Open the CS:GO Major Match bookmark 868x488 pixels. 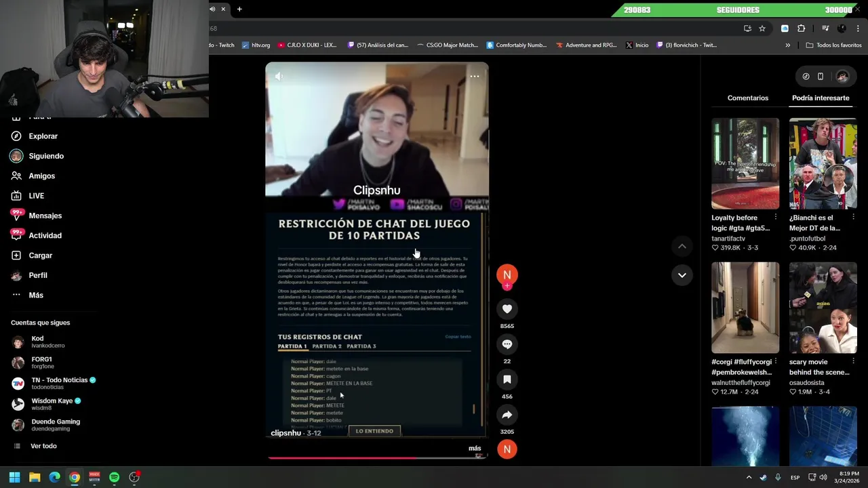[x=447, y=45]
